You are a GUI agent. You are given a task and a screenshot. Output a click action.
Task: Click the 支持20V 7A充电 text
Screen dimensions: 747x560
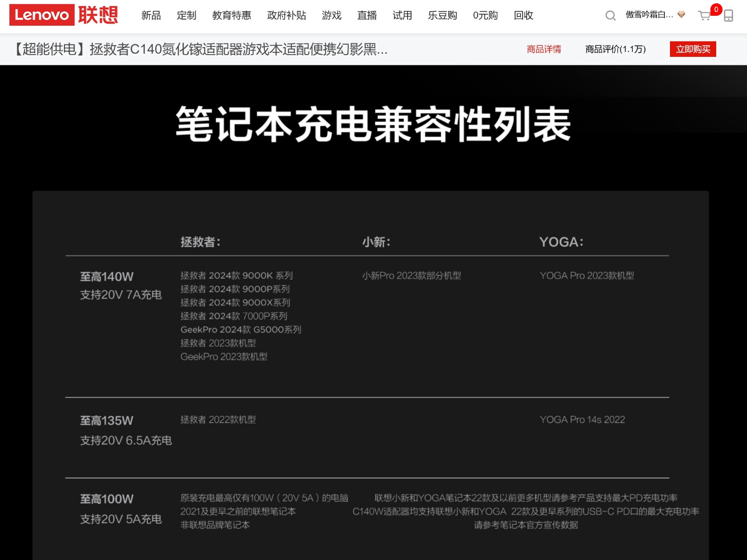pyautogui.click(x=121, y=295)
